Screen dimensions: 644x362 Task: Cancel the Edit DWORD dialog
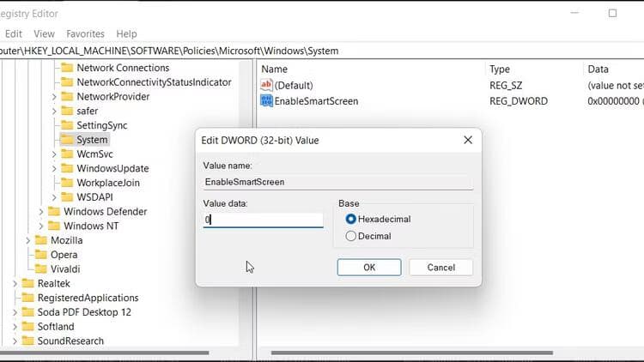(x=440, y=268)
